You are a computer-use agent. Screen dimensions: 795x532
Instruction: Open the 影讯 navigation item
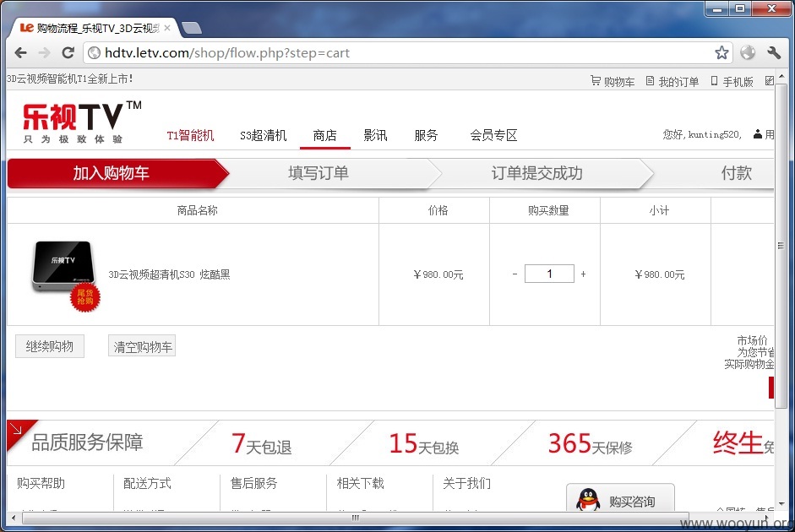point(375,135)
